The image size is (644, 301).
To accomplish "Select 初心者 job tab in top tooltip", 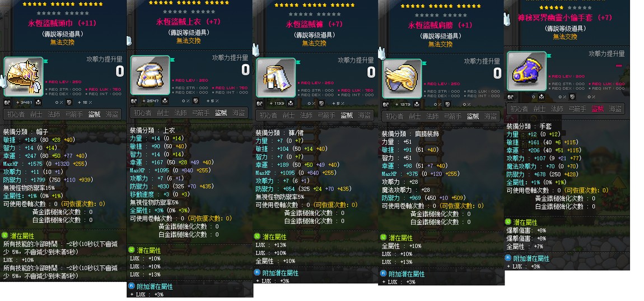I will tap(142, 113).
